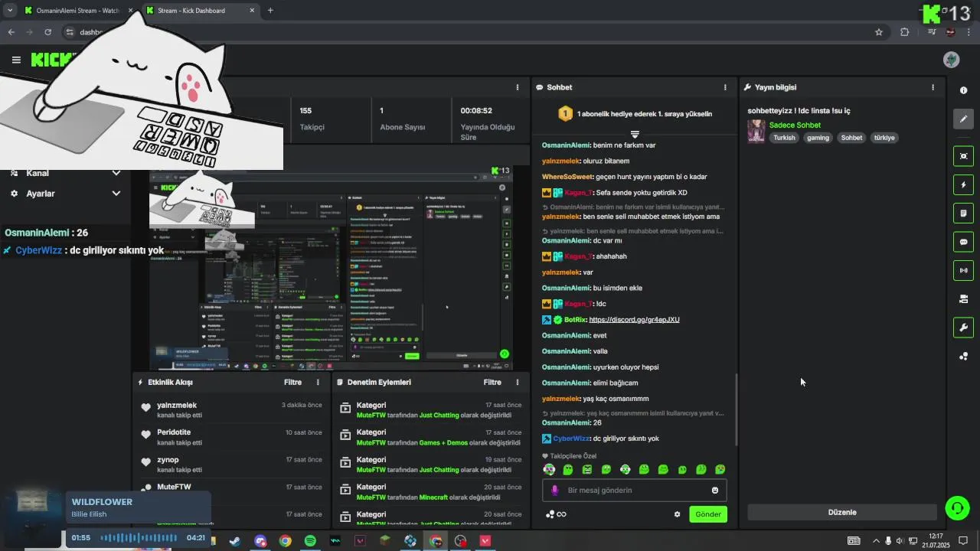Open Steam from the taskbar
Viewport: 980px width, 551px height.
point(235,541)
